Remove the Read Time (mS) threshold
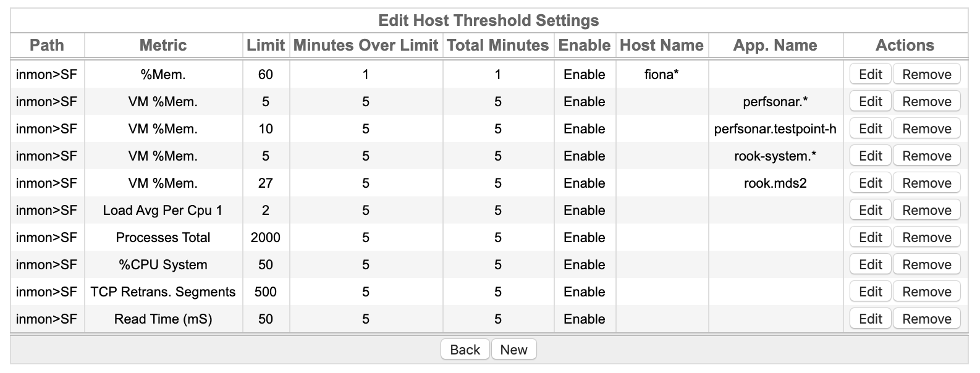 [926, 319]
